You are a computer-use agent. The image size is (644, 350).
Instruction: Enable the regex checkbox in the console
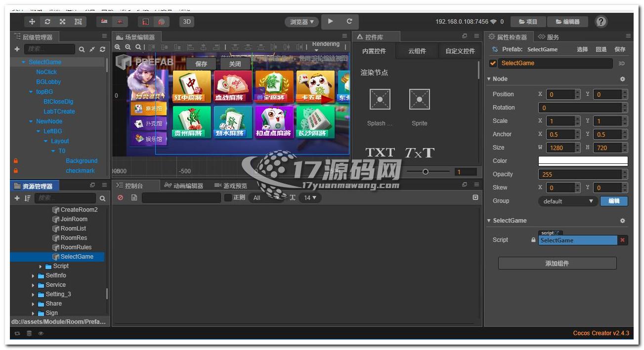[228, 197]
